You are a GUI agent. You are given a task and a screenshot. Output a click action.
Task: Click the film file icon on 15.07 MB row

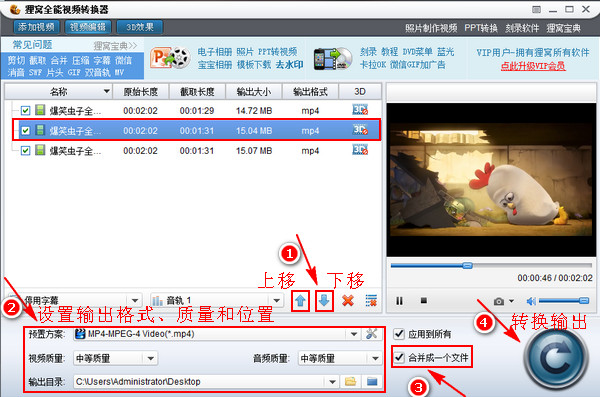pos(40,150)
